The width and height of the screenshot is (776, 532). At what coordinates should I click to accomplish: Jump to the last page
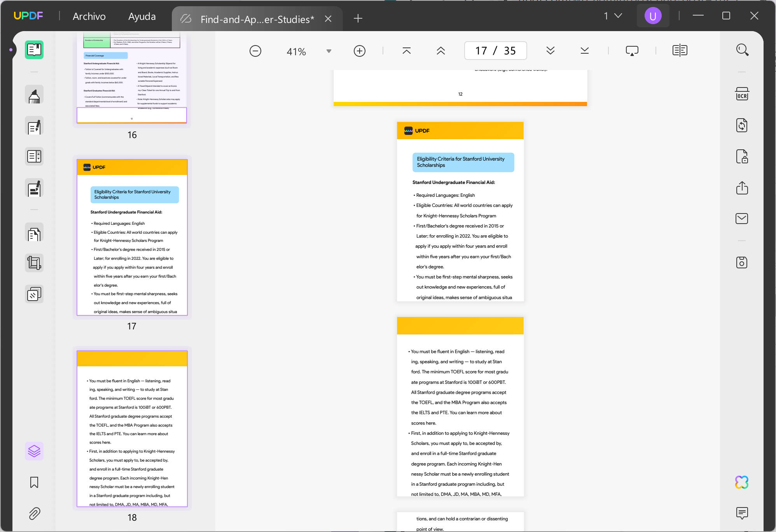(x=585, y=51)
